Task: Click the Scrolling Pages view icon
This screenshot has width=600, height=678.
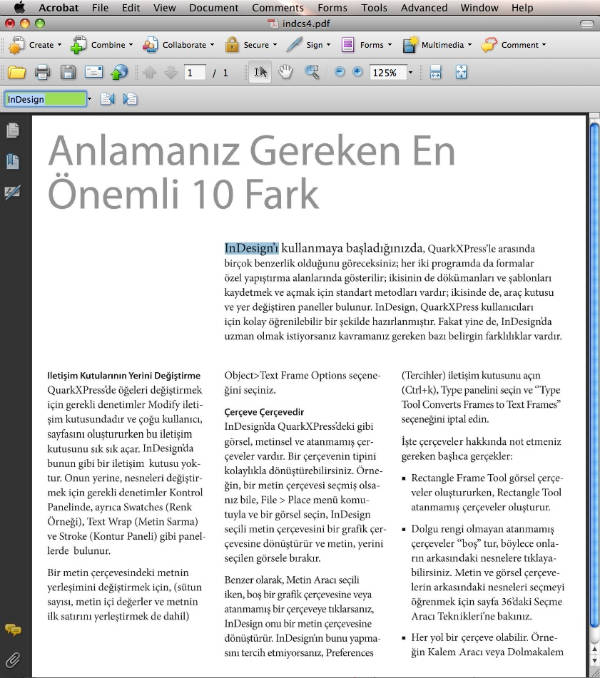Action: point(435,72)
